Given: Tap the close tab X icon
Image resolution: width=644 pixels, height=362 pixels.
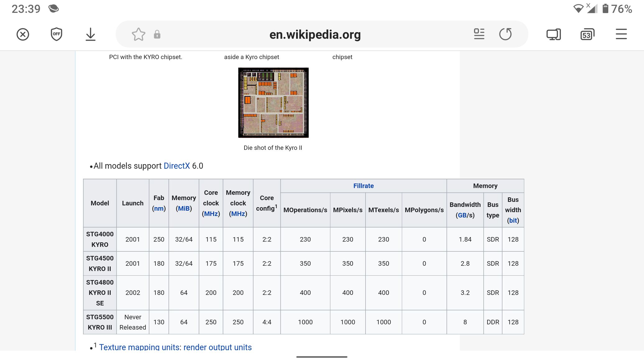Looking at the screenshot, I should (23, 34).
